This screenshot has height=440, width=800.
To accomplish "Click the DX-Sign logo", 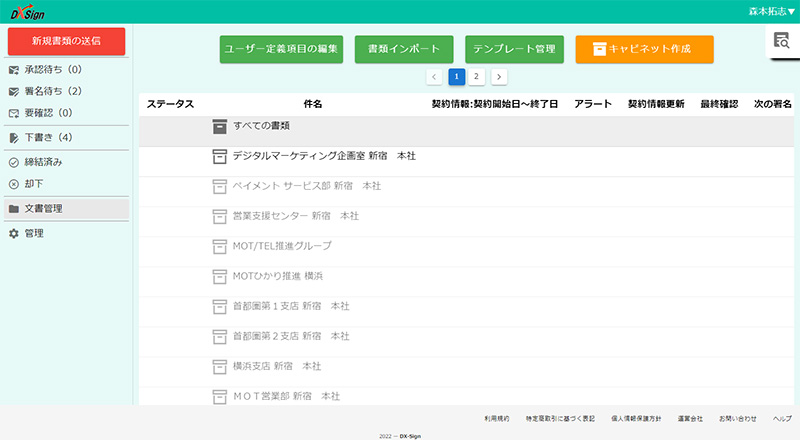I will pyautogui.click(x=28, y=12).
